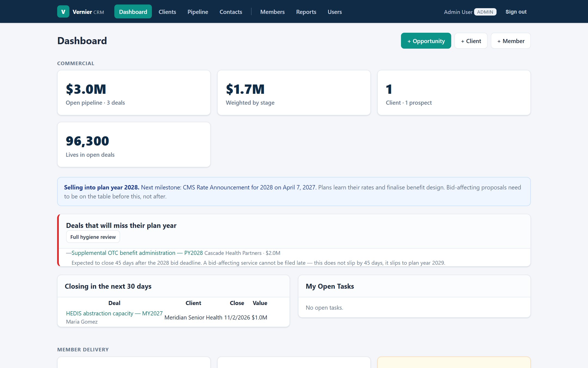Click the 96,300 lives in open deals card
This screenshot has height=368, width=588.
pos(134,144)
